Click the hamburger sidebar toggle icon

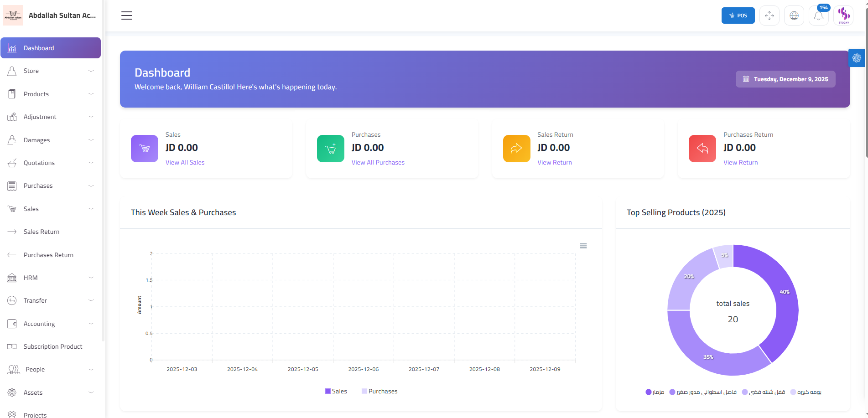(127, 15)
